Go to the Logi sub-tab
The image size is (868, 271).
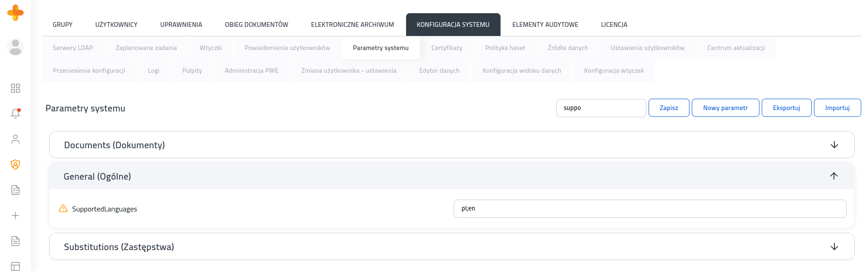pyautogui.click(x=154, y=70)
